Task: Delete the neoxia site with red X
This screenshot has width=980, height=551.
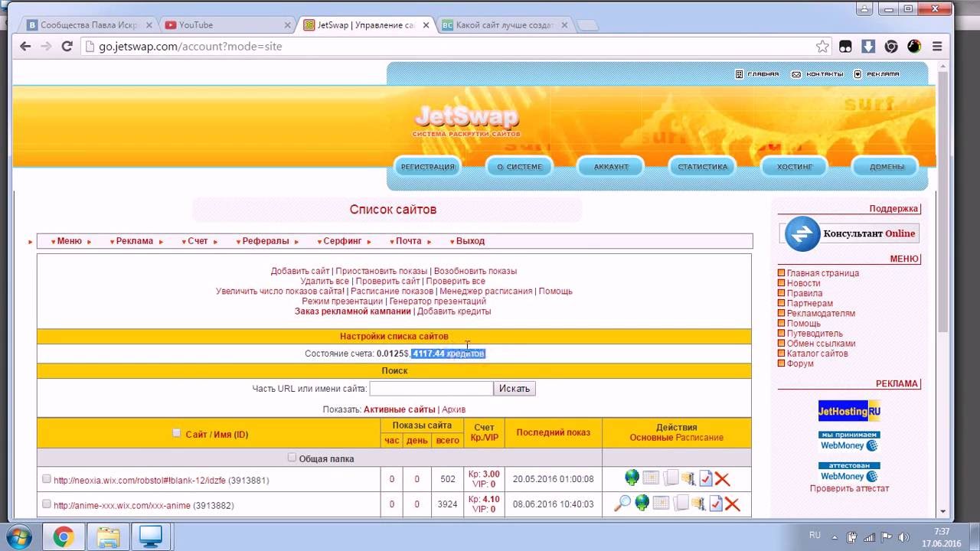Action: [x=722, y=480]
